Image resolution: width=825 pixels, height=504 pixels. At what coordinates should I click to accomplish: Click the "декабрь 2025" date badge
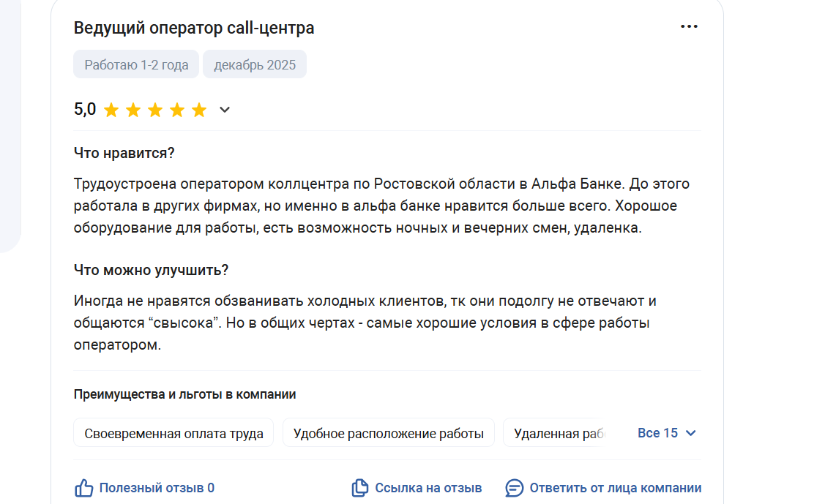tap(255, 64)
